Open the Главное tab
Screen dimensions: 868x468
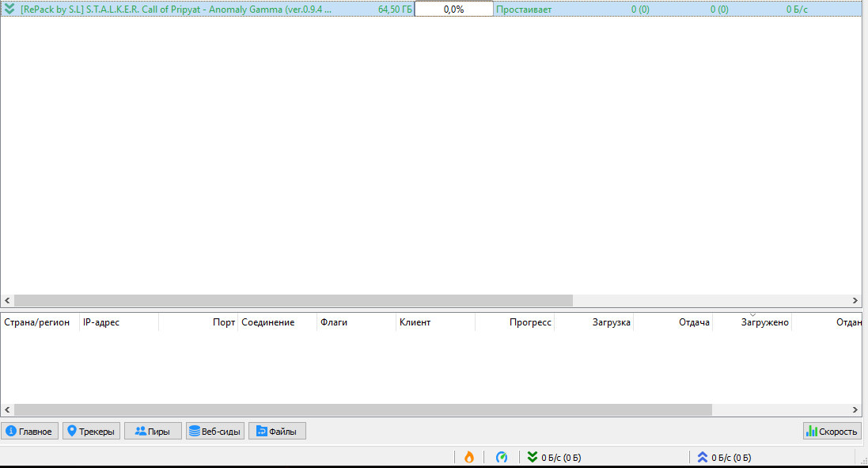(29, 432)
